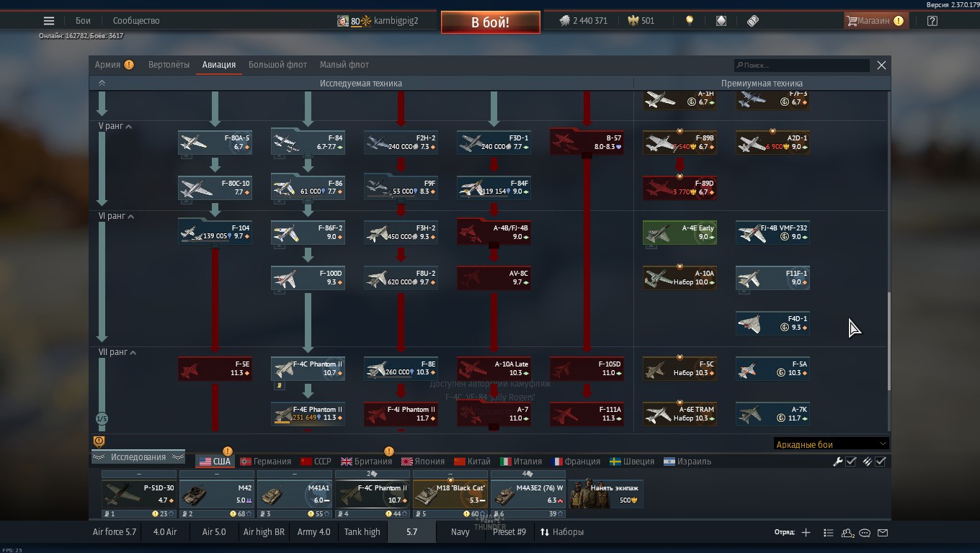The image size is (980, 553).
Task: Select the F-4E Phantom II card
Action: pos(308,414)
